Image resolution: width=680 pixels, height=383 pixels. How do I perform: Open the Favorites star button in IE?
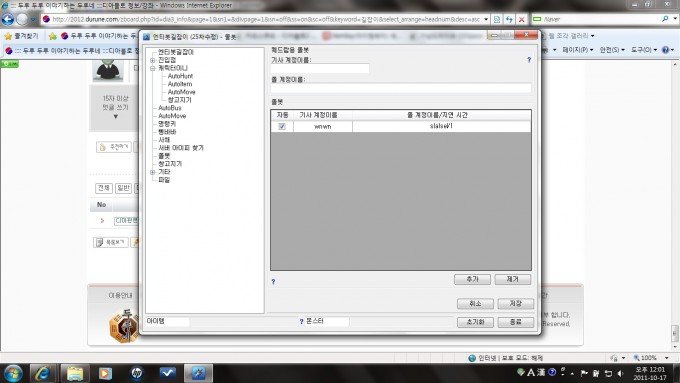(x=20, y=36)
